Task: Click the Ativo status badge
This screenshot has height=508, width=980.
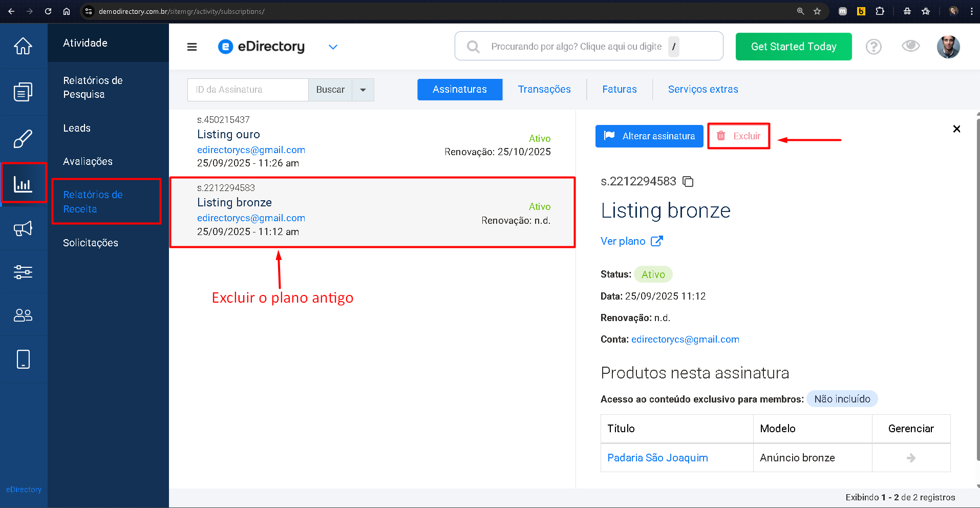Action: coord(653,274)
